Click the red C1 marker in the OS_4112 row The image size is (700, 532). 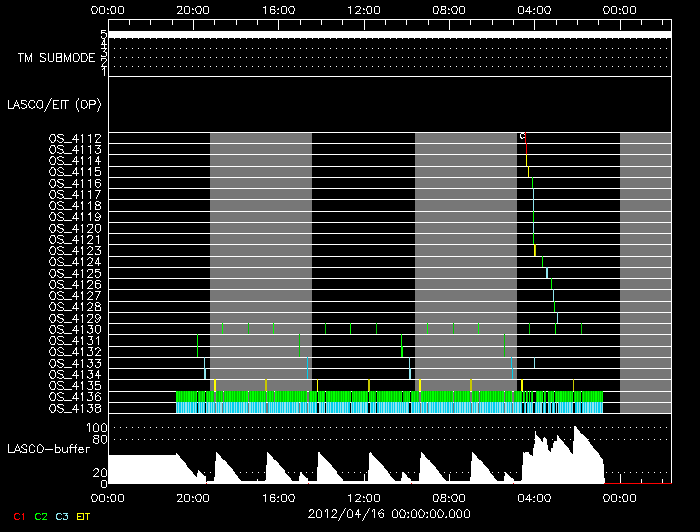pos(526,138)
